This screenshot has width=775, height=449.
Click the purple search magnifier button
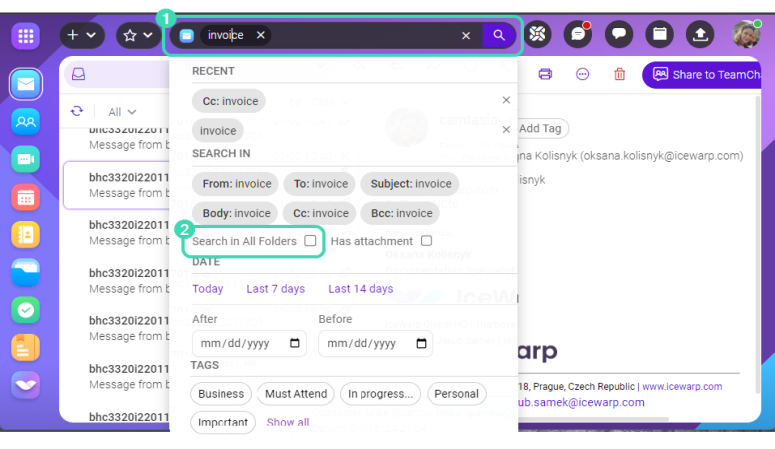coord(498,35)
